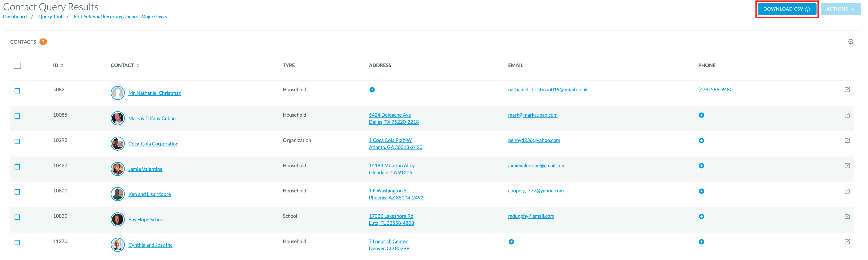
Task: Add address for Mr. Nathaniel Christman
Action: tap(372, 90)
